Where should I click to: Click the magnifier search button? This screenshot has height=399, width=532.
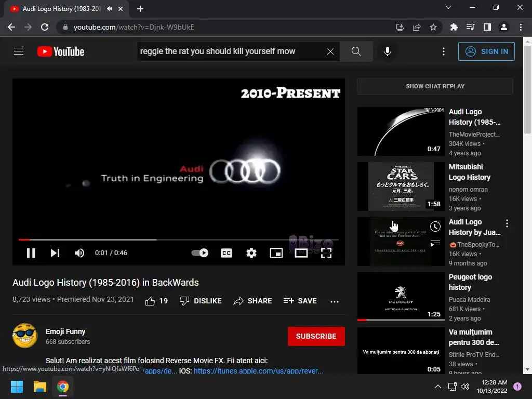(x=356, y=51)
